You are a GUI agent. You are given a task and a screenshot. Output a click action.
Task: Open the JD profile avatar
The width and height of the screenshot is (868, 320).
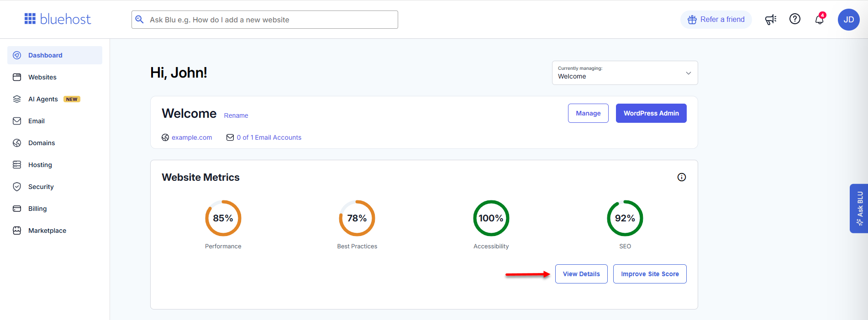(849, 20)
